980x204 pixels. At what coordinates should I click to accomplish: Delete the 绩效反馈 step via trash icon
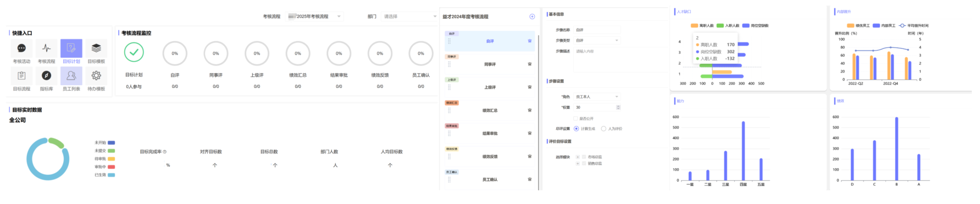(x=530, y=157)
